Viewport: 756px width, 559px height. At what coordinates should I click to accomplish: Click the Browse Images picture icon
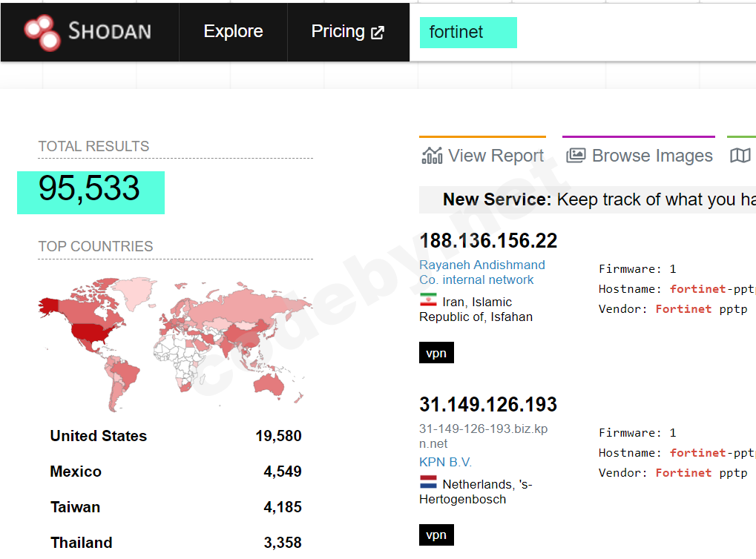point(577,156)
